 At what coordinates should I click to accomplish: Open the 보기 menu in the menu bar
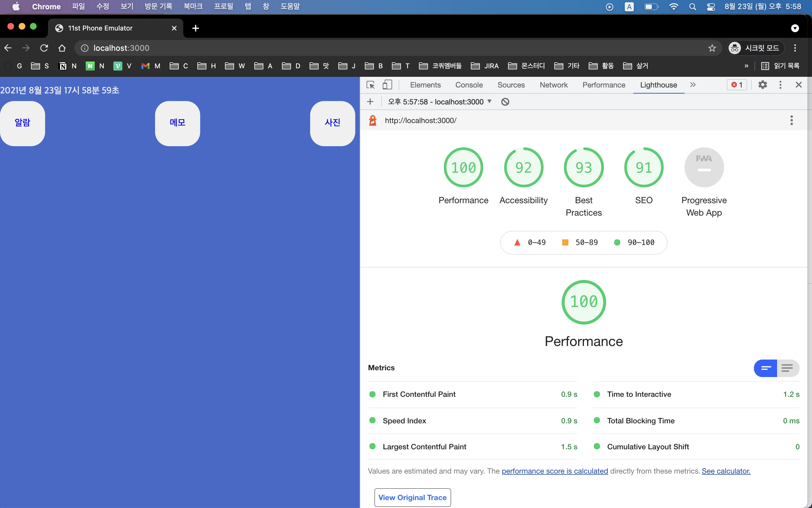(127, 7)
